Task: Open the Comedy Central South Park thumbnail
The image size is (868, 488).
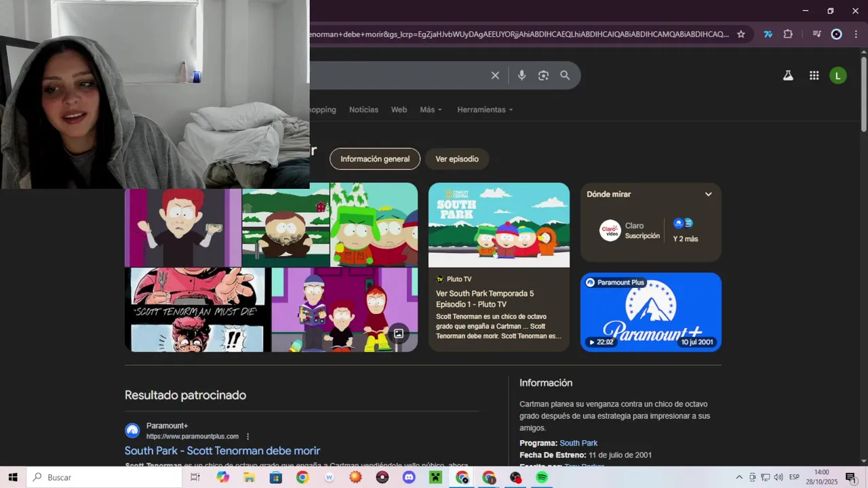Action: [x=499, y=225]
